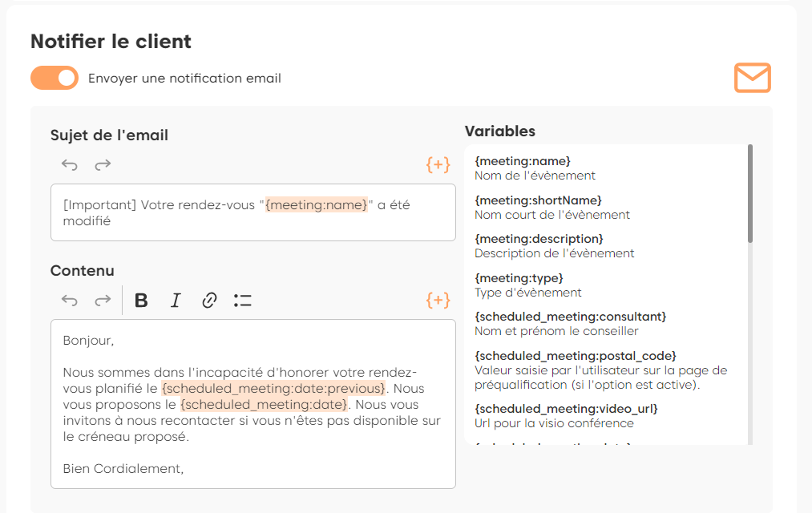Click inside the email subject field
Image resolution: width=812 pixels, height=513 pixels.
252,213
